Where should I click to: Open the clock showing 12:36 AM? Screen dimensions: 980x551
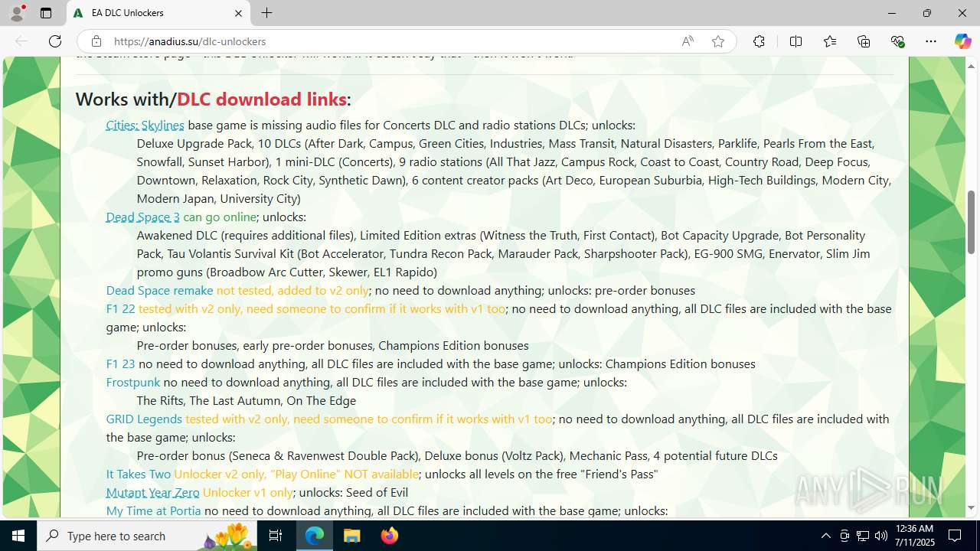tap(914, 536)
